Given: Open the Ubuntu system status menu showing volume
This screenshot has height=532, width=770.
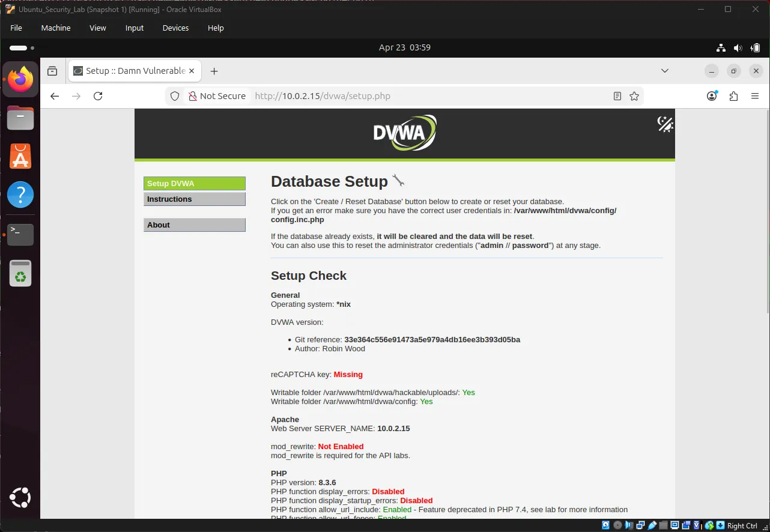Looking at the screenshot, I should coord(738,47).
